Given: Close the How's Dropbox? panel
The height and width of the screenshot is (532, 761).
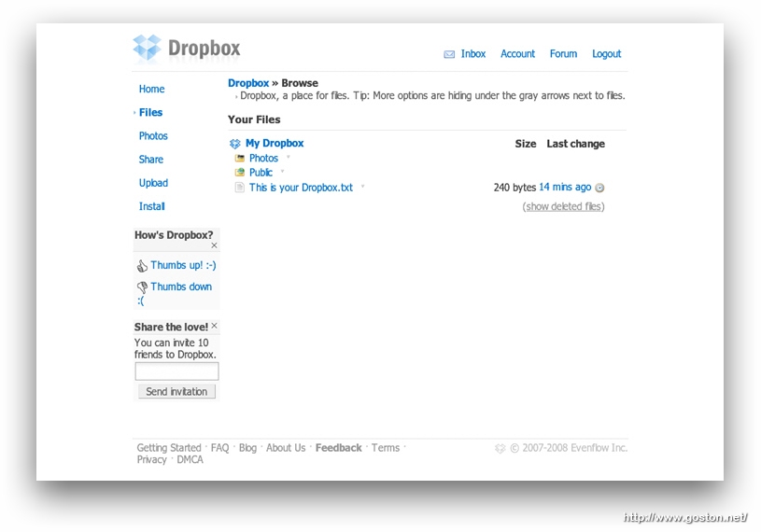Looking at the screenshot, I should [214, 245].
